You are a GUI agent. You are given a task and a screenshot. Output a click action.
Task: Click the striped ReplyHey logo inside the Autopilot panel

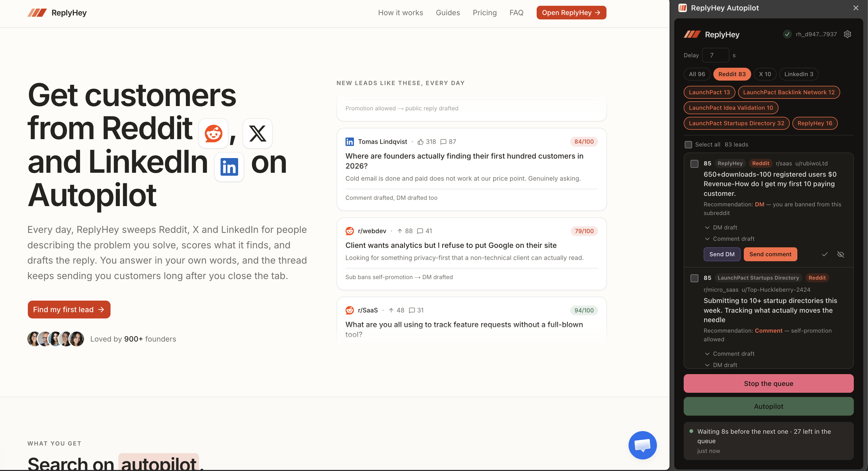692,34
